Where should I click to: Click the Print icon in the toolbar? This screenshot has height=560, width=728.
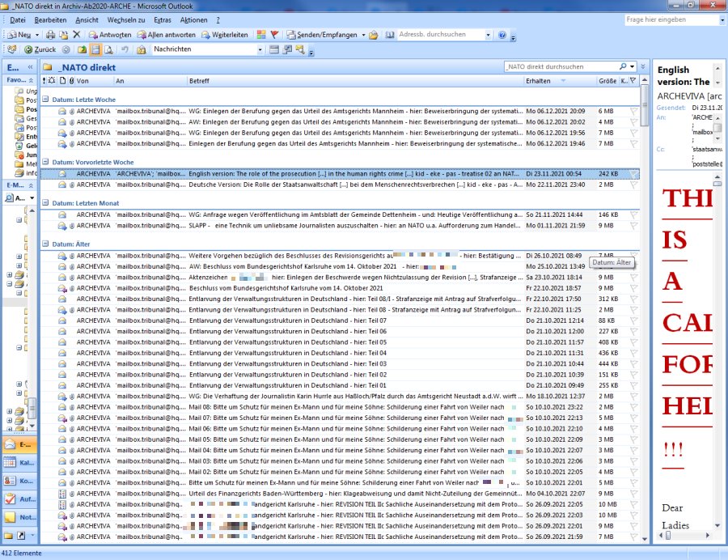(51, 35)
